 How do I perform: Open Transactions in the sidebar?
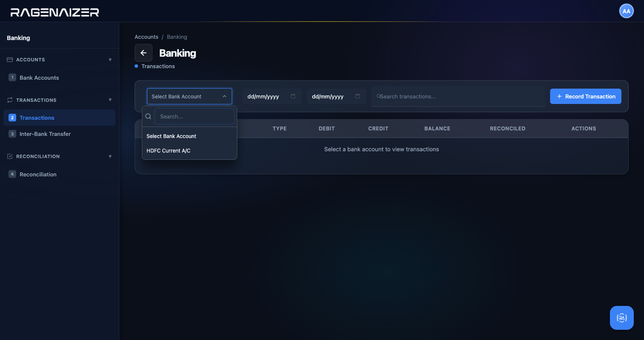point(59,118)
